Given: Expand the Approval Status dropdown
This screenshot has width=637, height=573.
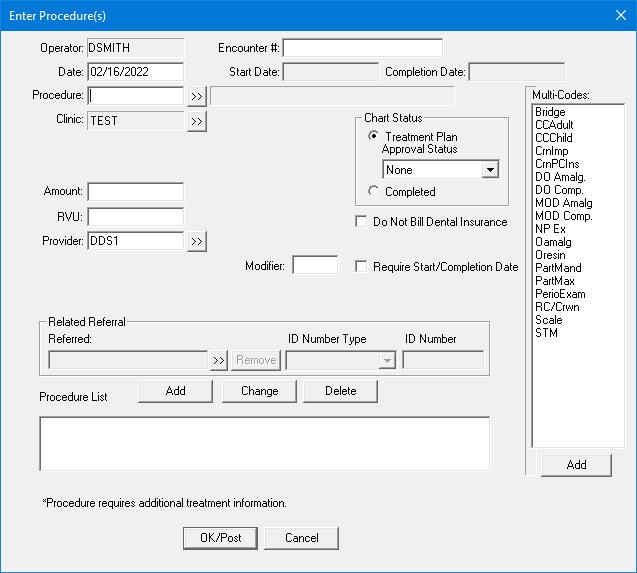Looking at the screenshot, I should point(490,170).
